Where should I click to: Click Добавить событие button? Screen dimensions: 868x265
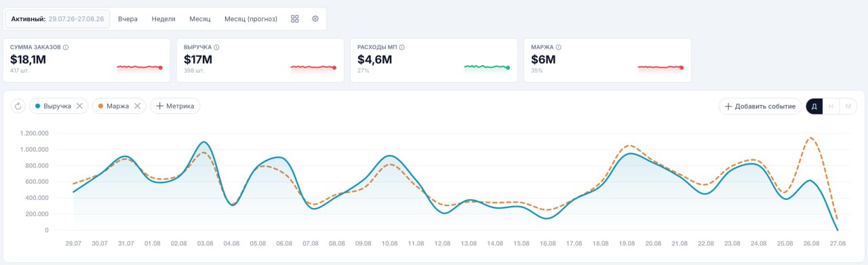[759, 106]
